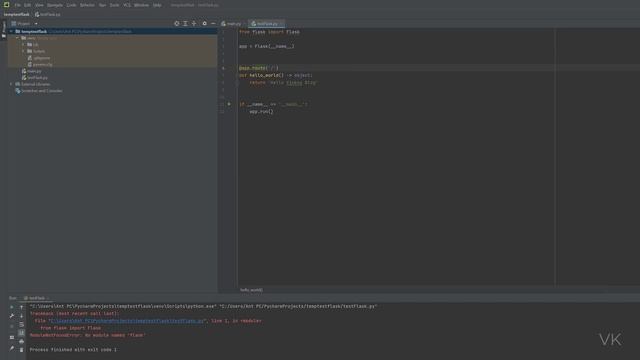
Task: Click testFlask.py breadcrumb in navigation bar
Action: [x=48, y=14]
